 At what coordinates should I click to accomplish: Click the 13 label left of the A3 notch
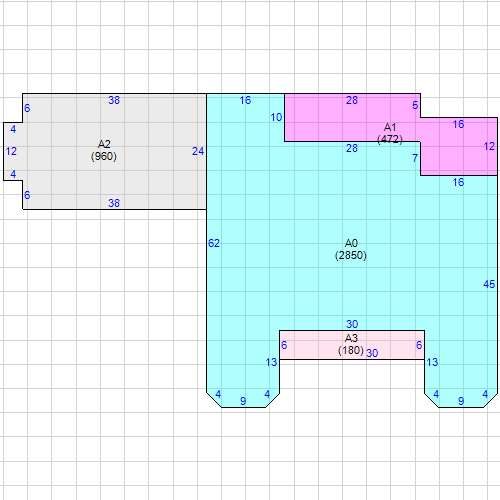[271, 362]
